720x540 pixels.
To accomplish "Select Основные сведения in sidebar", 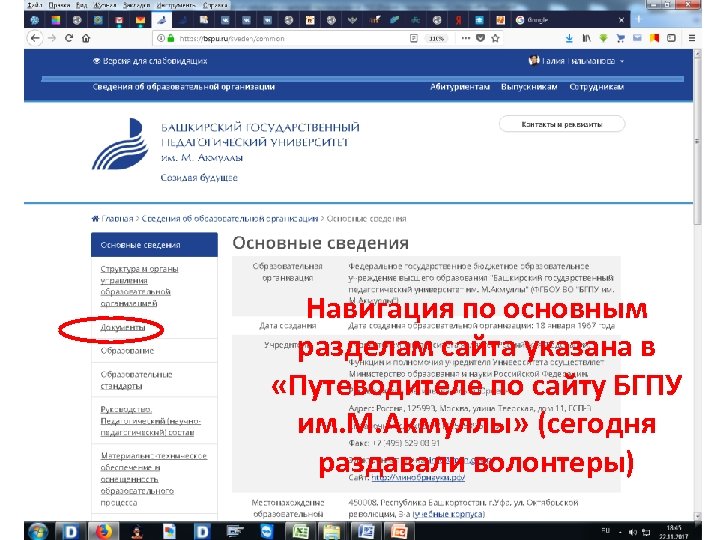I will pos(154,245).
